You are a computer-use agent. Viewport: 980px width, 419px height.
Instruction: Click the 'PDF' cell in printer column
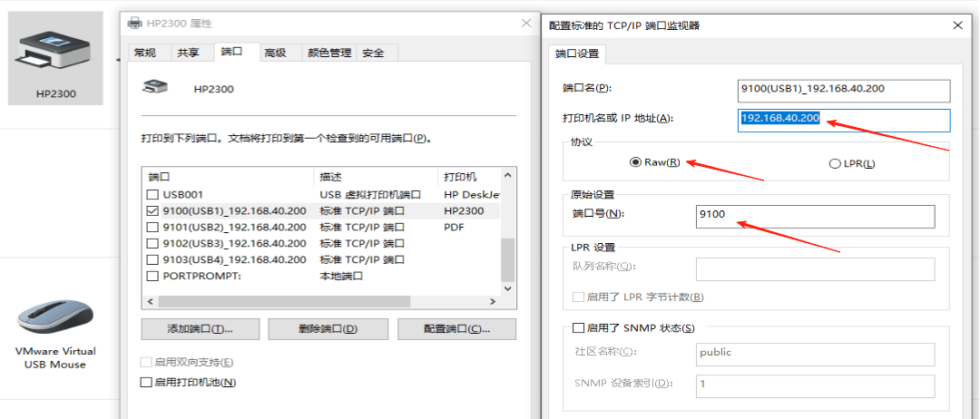point(454,228)
